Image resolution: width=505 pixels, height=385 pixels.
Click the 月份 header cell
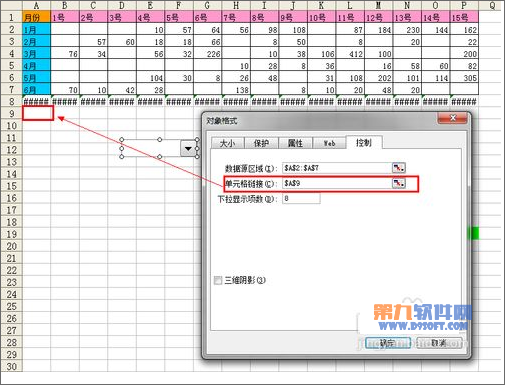[36, 17]
